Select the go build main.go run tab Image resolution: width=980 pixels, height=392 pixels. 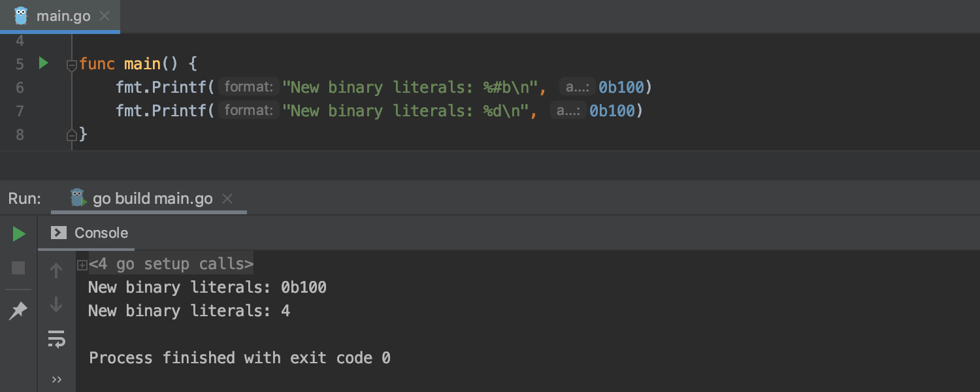[153, 199]
